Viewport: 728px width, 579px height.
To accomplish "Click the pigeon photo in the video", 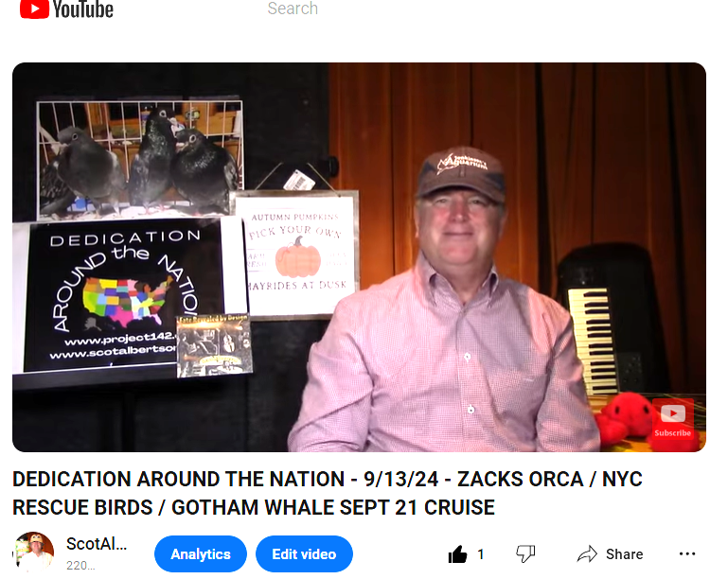I will click(140, 159).
